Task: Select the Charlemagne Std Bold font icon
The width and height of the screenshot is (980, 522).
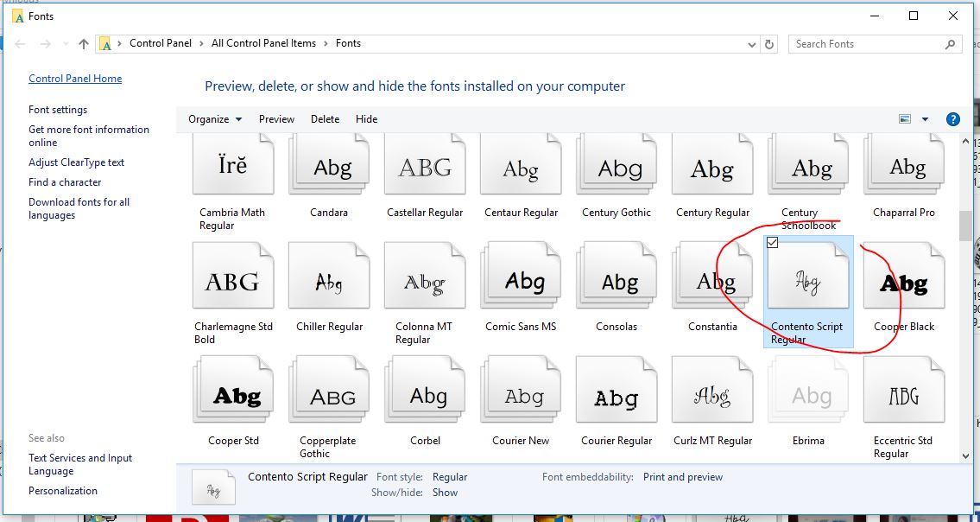Action: pos(232,276)
